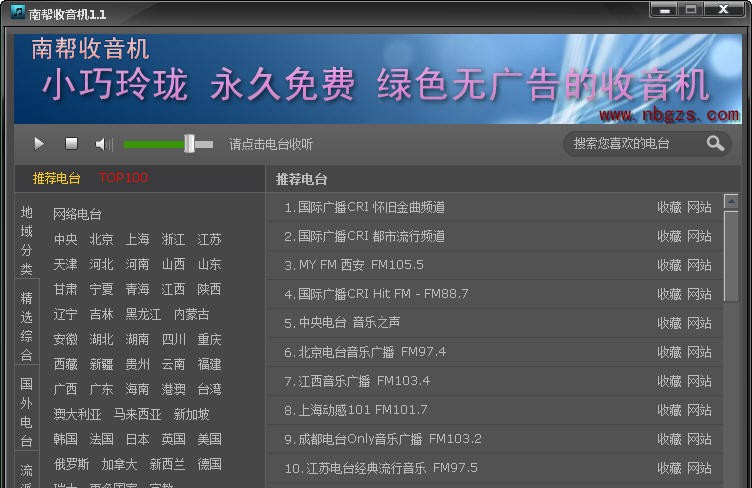
Task: Select the 中央 region
Action: point(65,239)
